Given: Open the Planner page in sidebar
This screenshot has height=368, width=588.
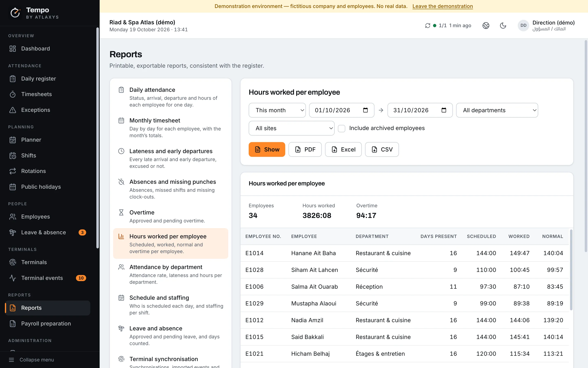Looking at the screenshot, I should click(48, 140).
